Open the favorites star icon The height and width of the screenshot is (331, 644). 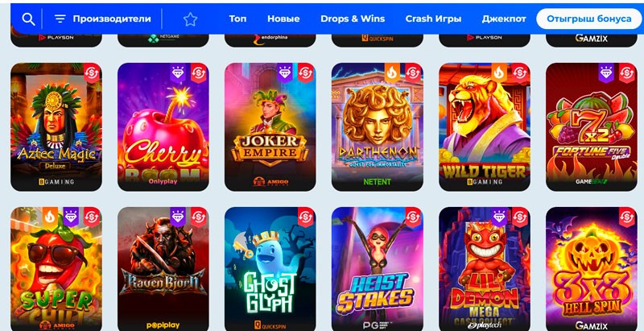pyautogui.click(x=190, y=19)
